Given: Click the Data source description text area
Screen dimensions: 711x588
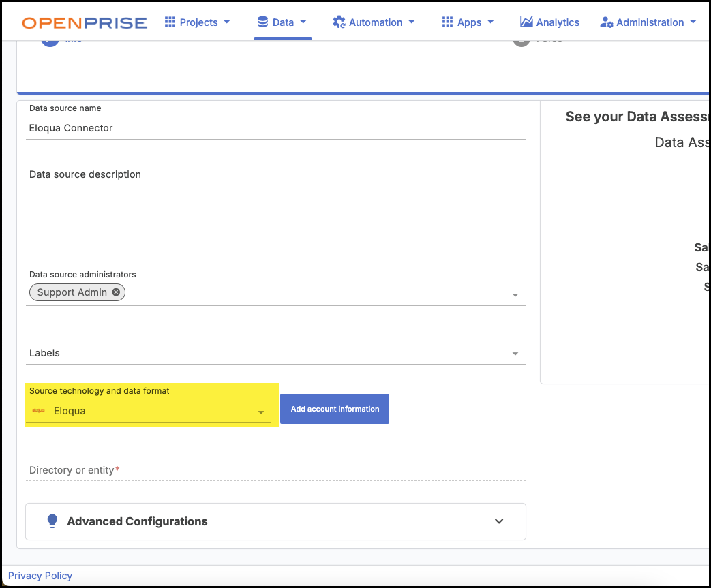Looking at the screenshot, I should 275,206.
